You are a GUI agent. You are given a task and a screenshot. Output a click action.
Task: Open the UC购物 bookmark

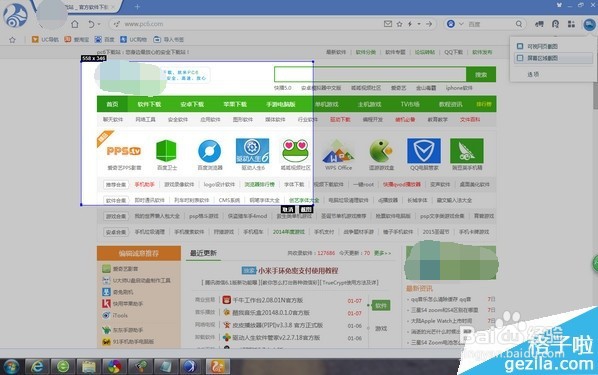133,39
